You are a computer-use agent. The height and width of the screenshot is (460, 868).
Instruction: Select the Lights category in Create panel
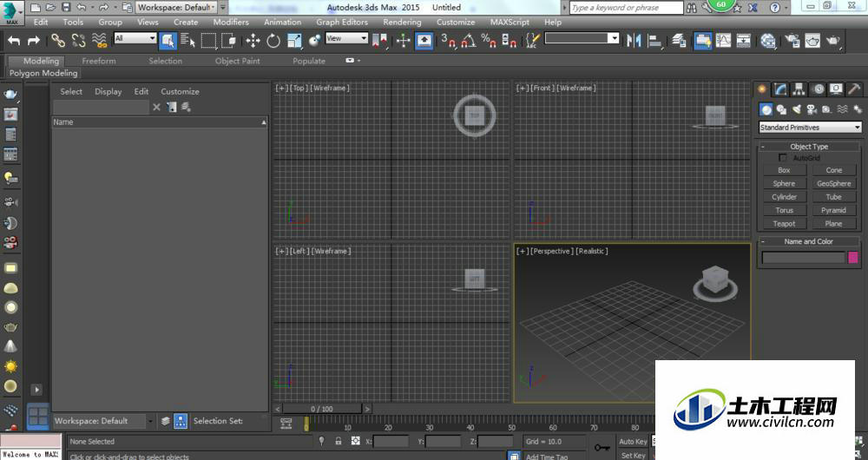tap(797, 109)
